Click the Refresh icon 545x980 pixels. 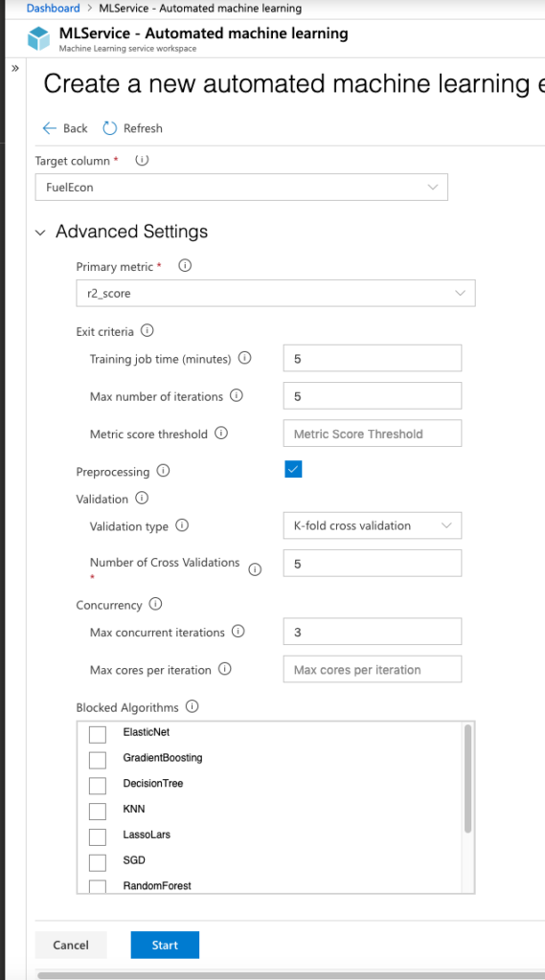click(110, 128)
